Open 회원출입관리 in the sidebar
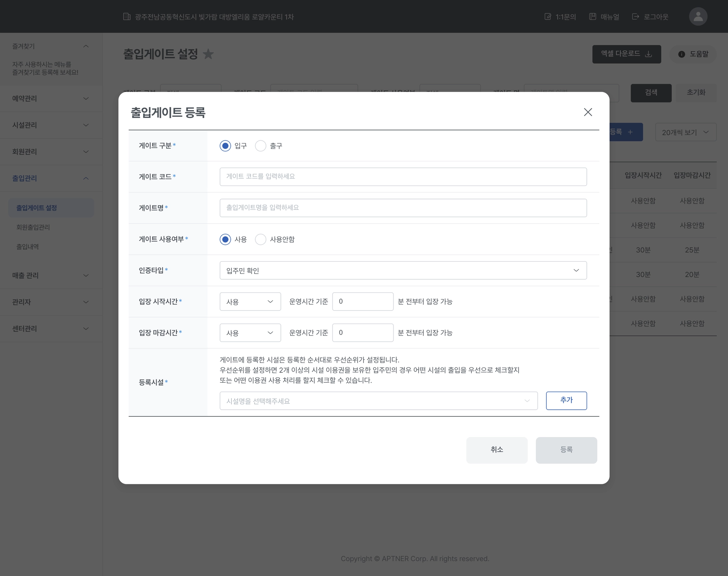The image size is (728, 576). 33,227
